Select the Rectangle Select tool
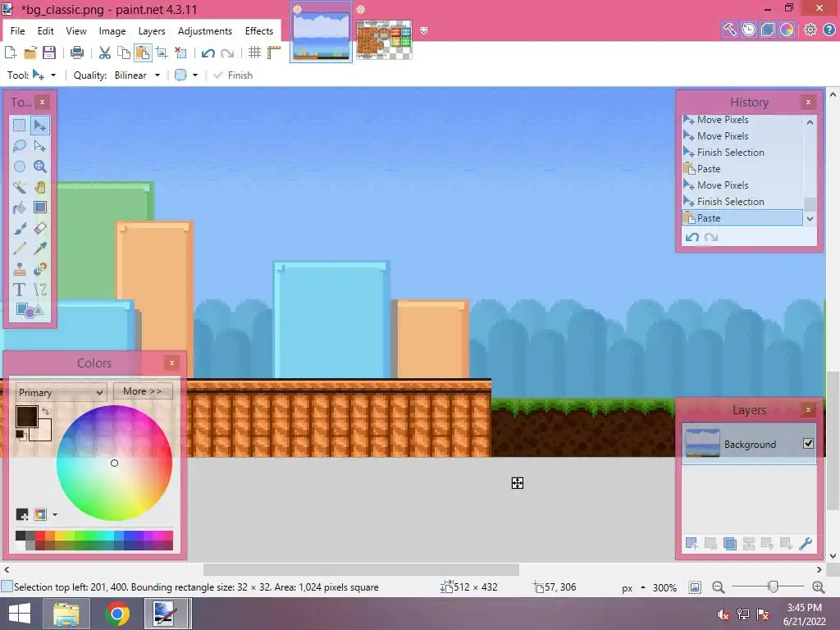Screen dimensions: 840x630 pyautogui.click(x=20, y=126)
